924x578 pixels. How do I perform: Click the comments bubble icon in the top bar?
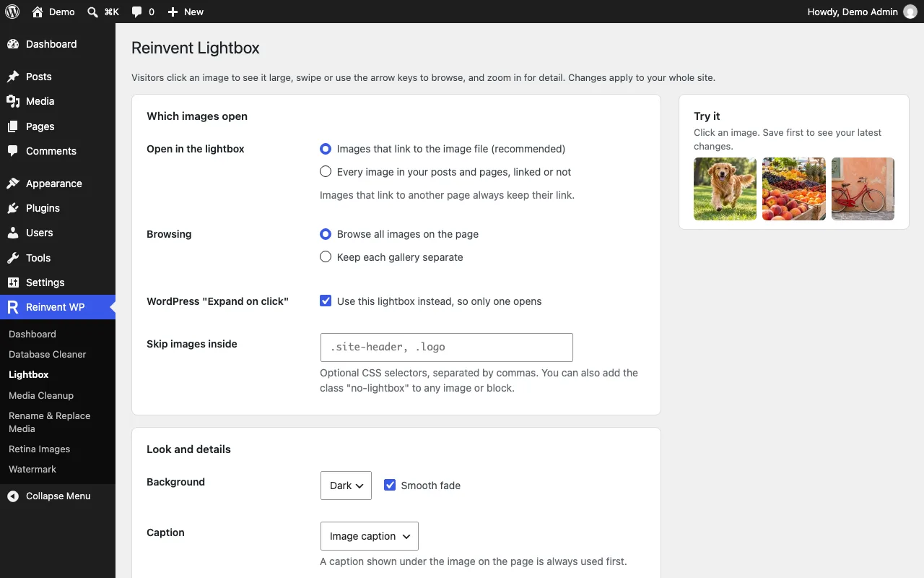coord(136,12)
